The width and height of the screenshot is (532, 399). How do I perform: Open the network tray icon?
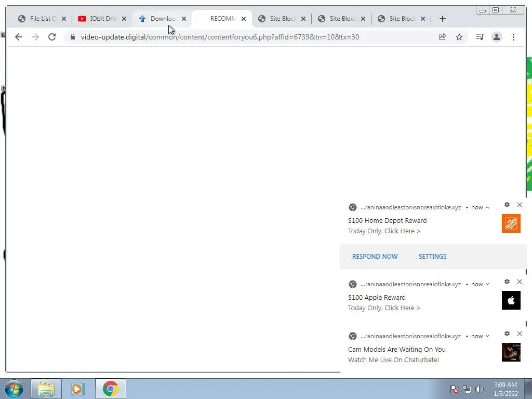(x=467, y=389)
